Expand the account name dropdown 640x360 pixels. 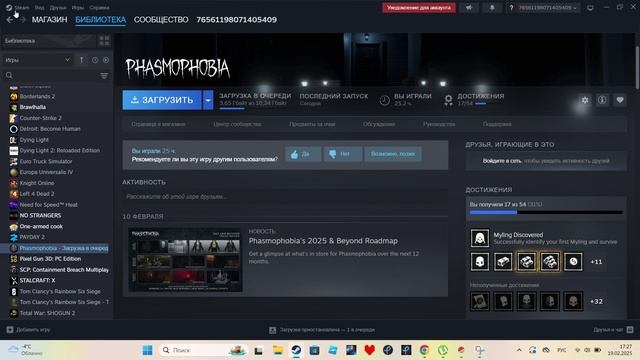point(547,8)
